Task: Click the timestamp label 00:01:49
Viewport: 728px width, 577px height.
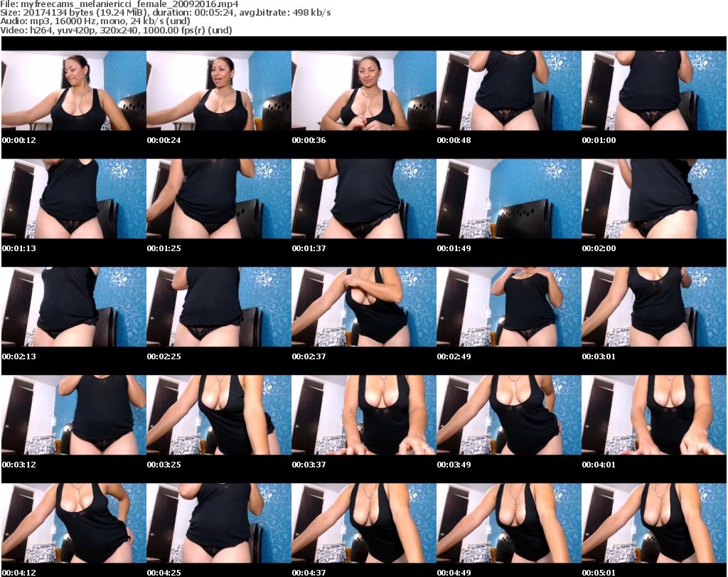Action: click(x=454, y=248)
